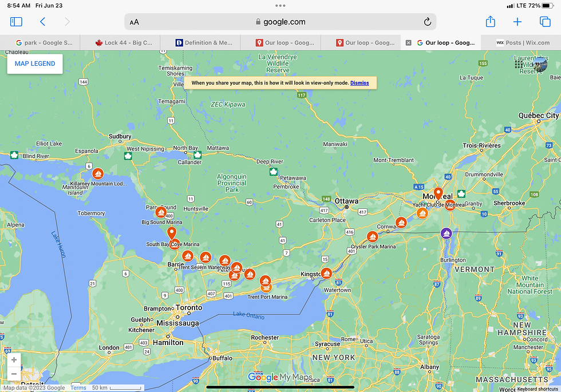The height and width of the screenshot is (392, 561).
Task: Click the google.com address bar
Action: click(x=280, y=22)
